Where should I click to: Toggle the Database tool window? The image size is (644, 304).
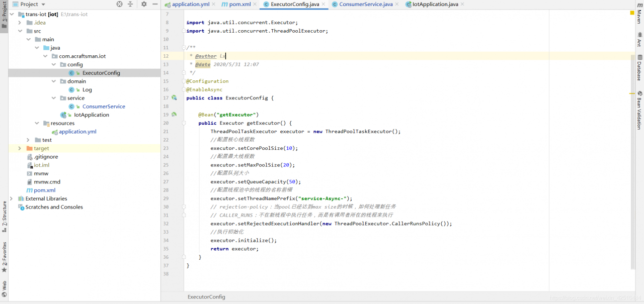639,68
